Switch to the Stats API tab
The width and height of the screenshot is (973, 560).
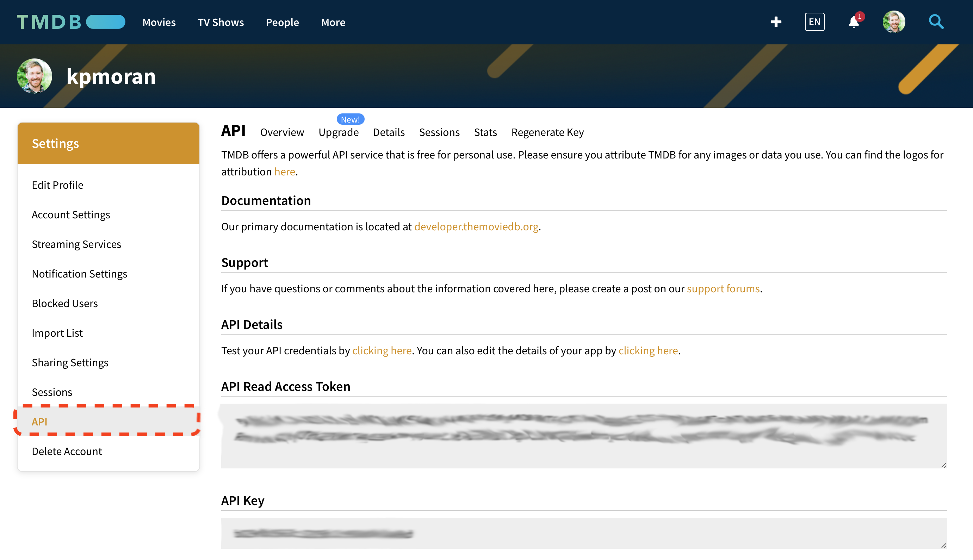click(485, 132)
